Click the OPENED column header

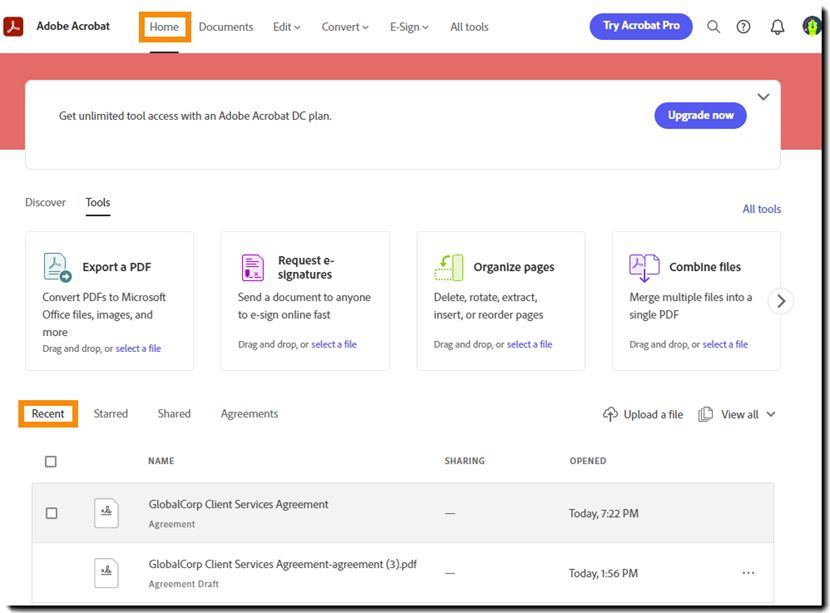click(x=588, y=461)
